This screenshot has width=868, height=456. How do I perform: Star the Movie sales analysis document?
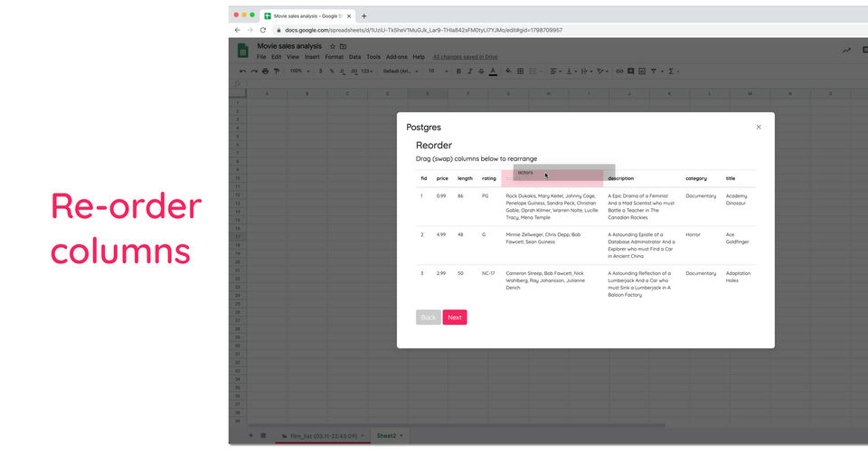(x=333, y=46)
